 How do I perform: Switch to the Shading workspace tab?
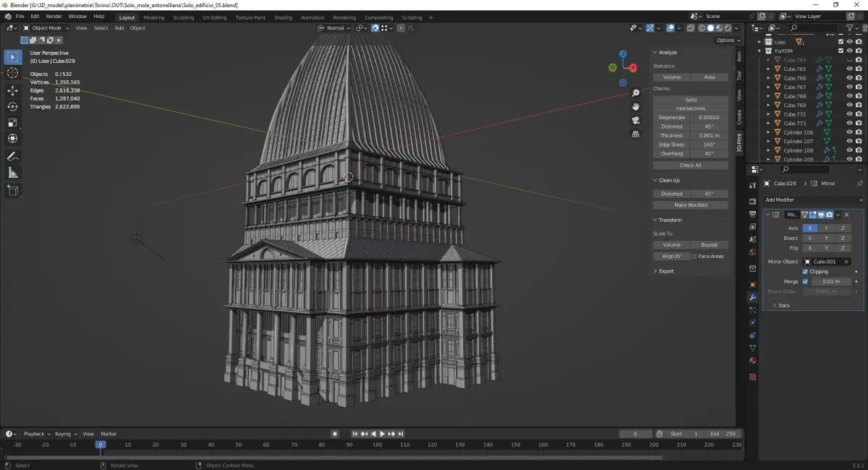284,17
